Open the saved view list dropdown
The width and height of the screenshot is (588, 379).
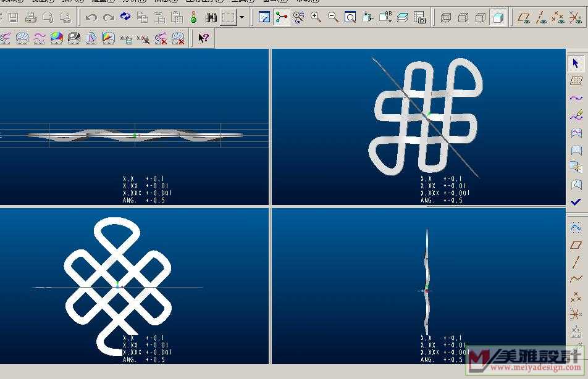coord(385,17)
